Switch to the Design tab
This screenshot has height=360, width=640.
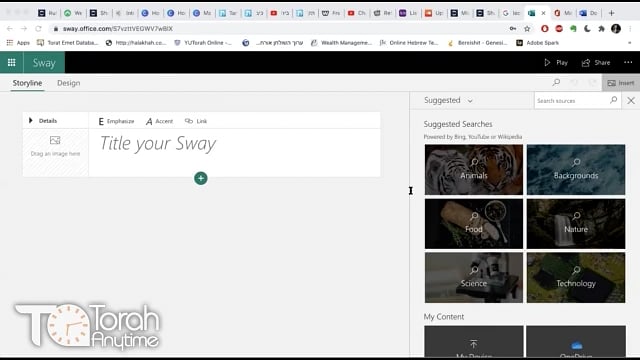pyautogui.click(x=69, y=83)
